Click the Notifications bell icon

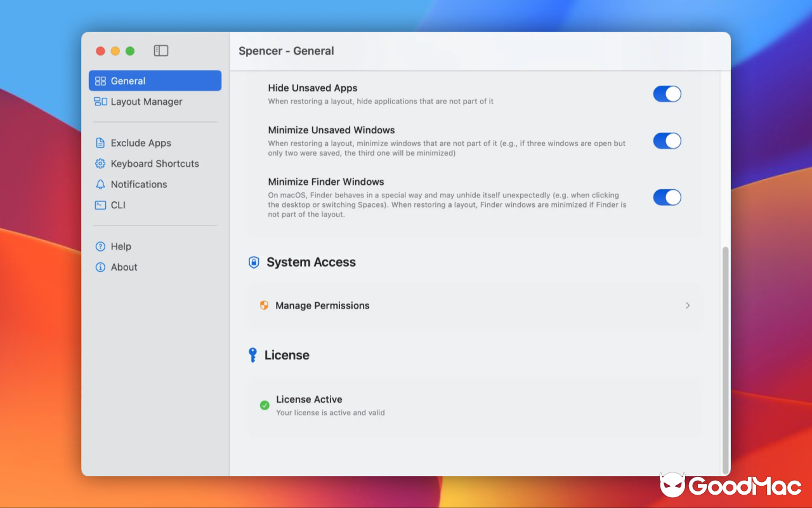[x=100, y=184]
